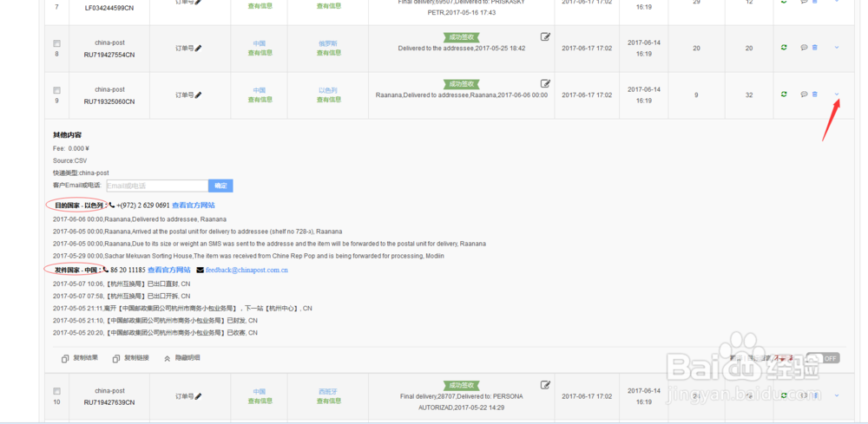Viewport: 868px width, 424px height.
Task: Click the 发件国家 - 中国 heading
Action: (76, 270)
